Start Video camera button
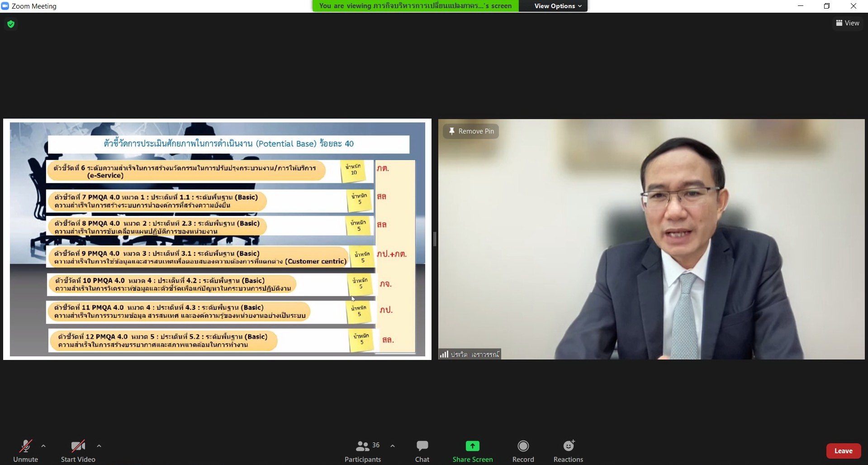 [x=78, y=451]
